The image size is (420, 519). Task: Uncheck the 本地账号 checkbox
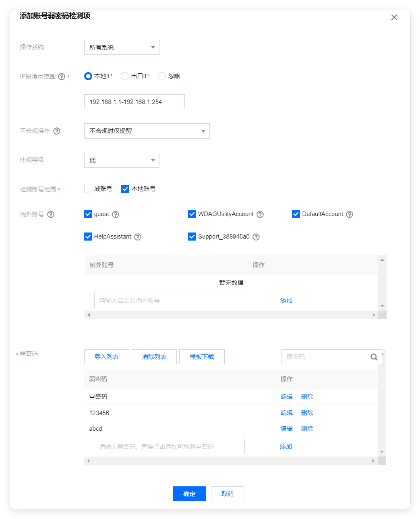coord(125,189)
